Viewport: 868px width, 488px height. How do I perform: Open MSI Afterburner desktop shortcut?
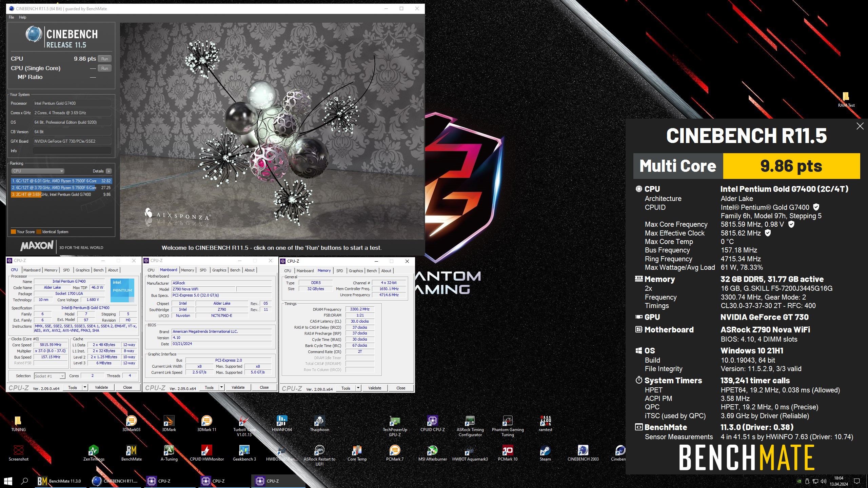(432, 453)
